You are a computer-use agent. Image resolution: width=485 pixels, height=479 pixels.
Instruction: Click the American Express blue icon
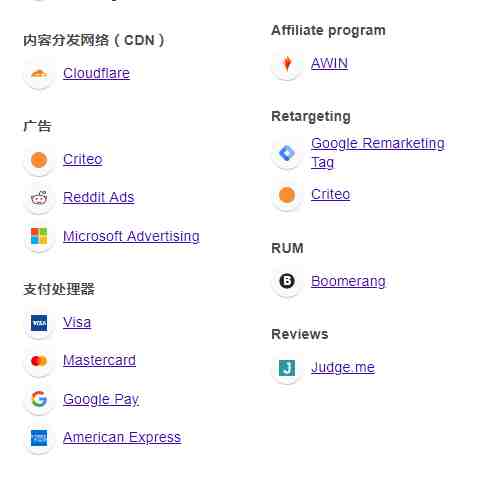39,438
